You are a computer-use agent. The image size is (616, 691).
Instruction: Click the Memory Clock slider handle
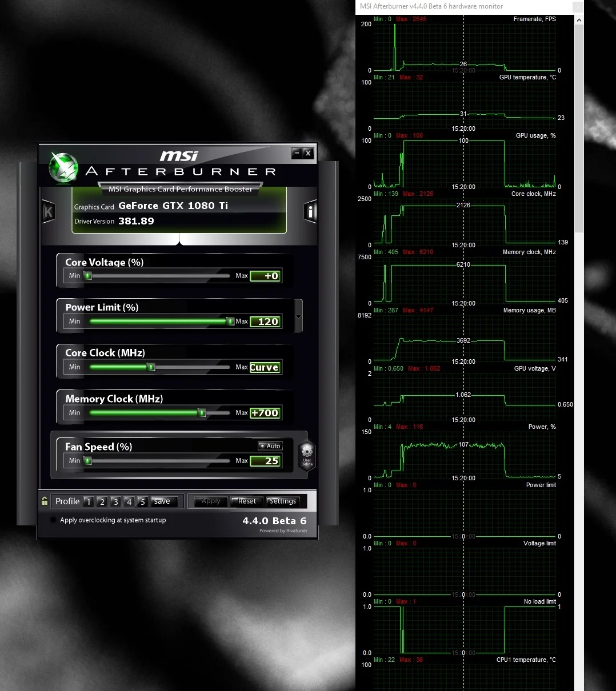pyautogui.click(x=202, y=413)
